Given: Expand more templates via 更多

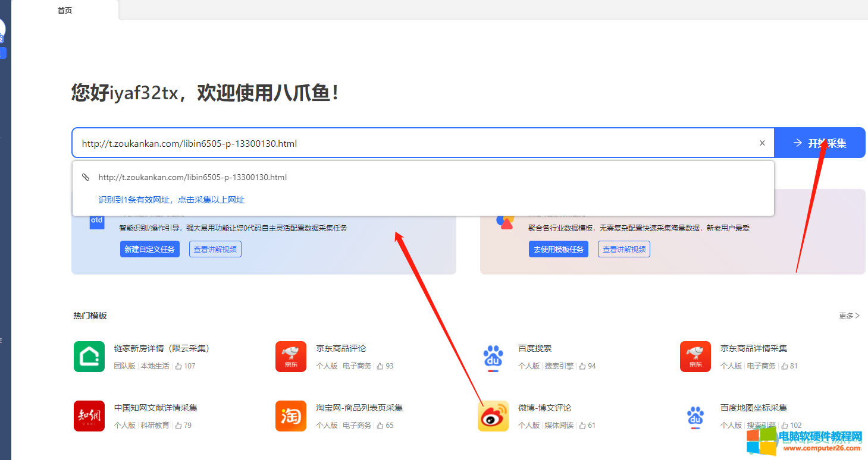Looking at the screenshot, I should (x=849, y=316).
